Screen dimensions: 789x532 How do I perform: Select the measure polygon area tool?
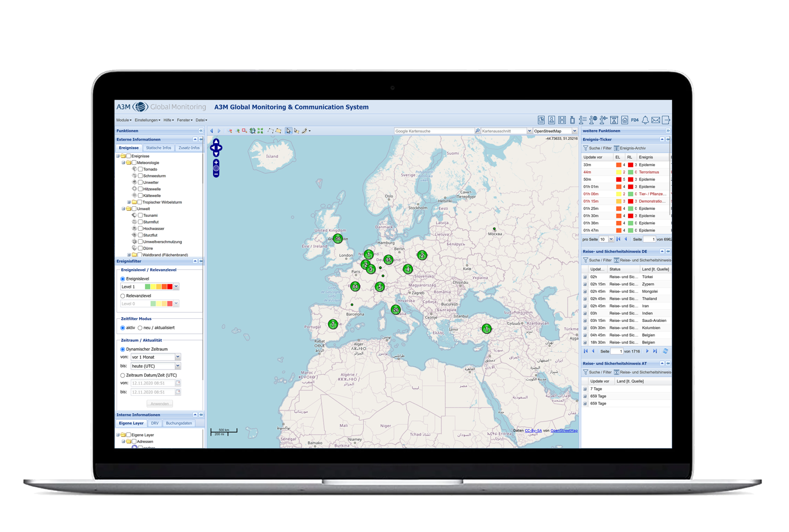tap(278, 131)
